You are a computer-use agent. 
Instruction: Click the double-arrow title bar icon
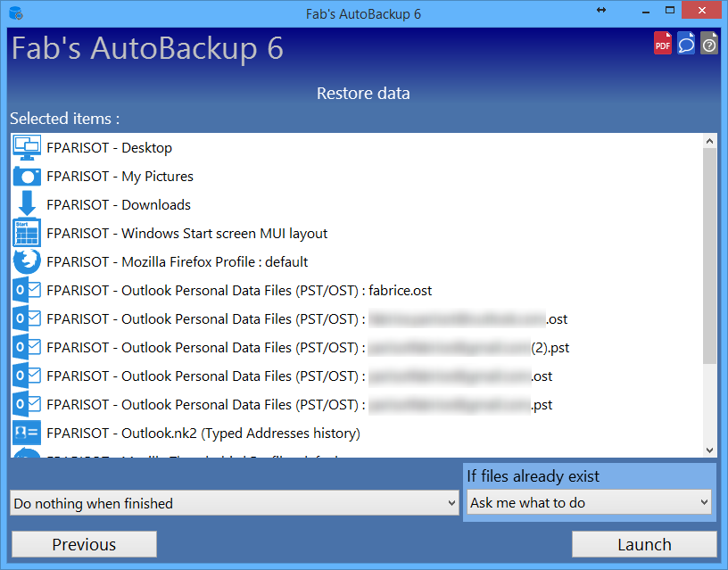coord(601,10)
